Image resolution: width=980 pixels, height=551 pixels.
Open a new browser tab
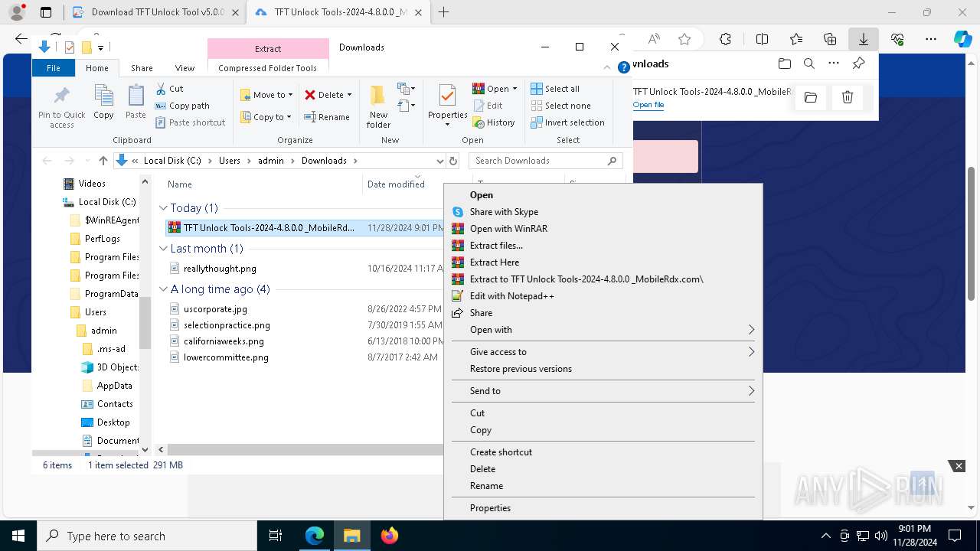(443, 12)
